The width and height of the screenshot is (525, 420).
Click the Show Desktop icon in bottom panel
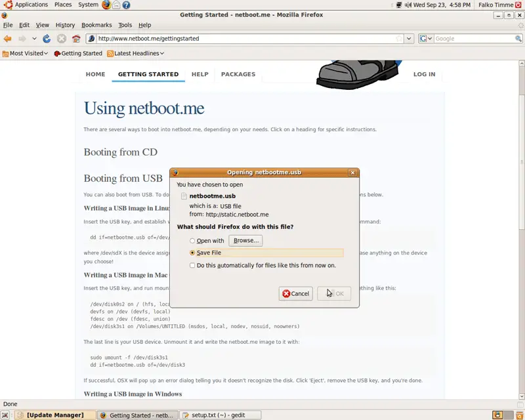[x=5, y=415]
